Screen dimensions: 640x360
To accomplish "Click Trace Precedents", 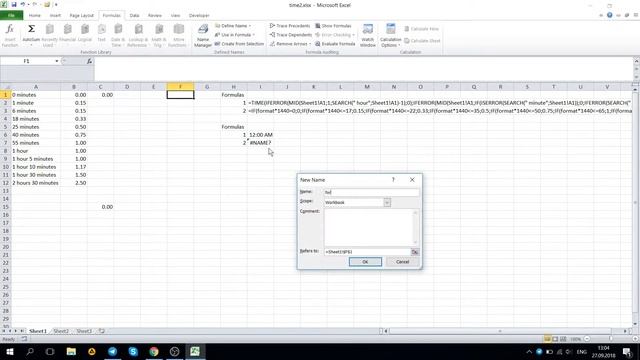I will coord(290,26).
